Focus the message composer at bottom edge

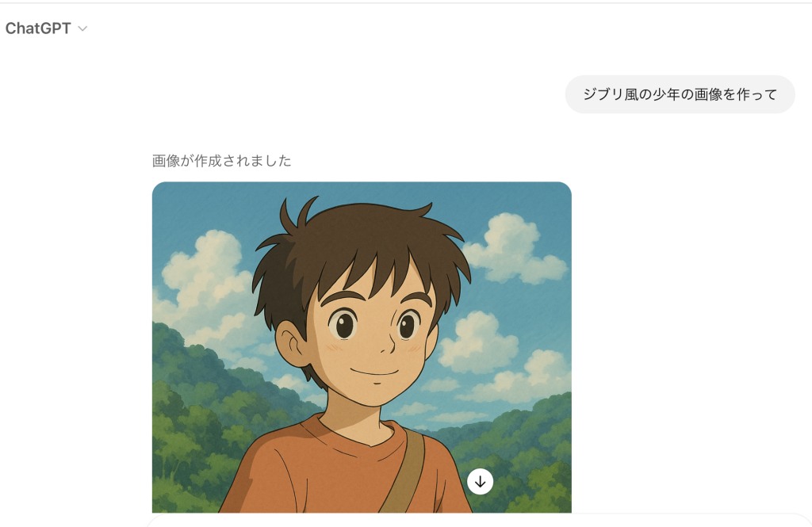(479, 521)
